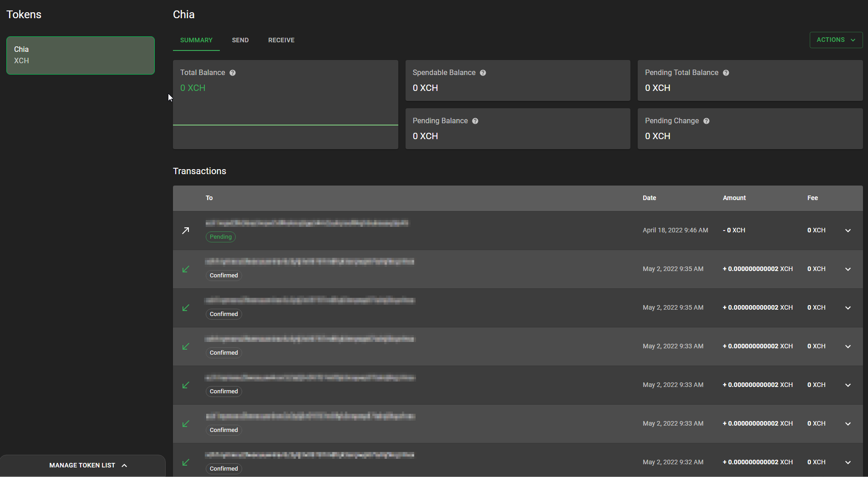This screenshot has width=868, height=477.
Task: Click the Pending status chip
Action: [220, 236]
